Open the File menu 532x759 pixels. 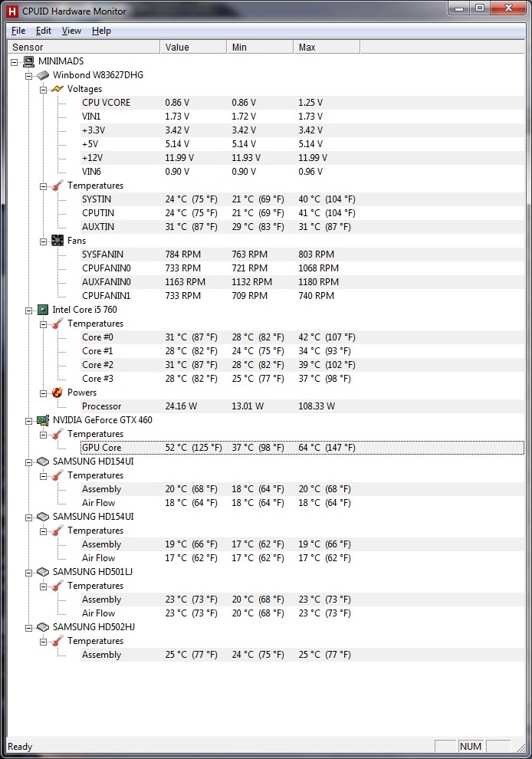(18, 31)
